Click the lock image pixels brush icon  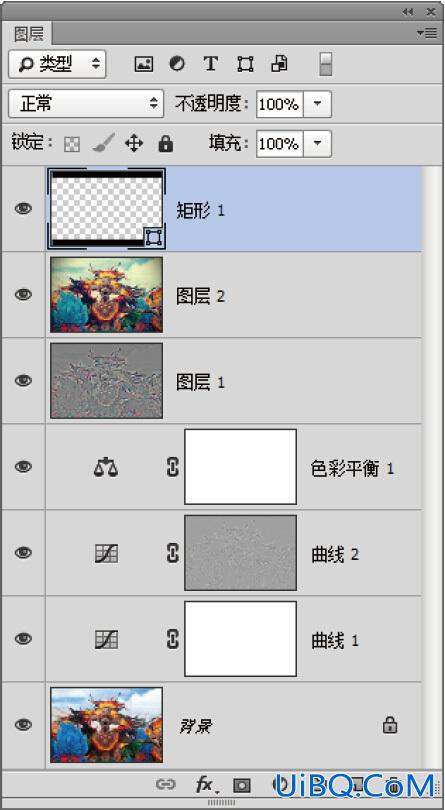(103, 143)
